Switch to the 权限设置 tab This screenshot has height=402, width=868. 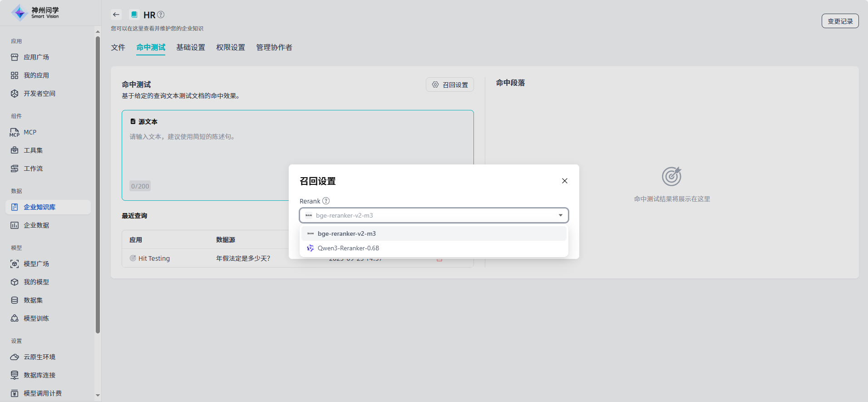point(231,47)
